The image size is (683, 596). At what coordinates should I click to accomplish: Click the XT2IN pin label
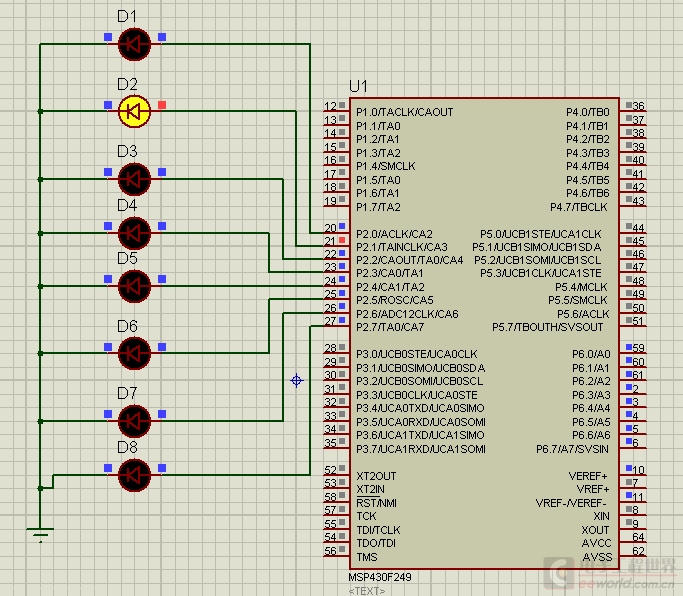370,489
